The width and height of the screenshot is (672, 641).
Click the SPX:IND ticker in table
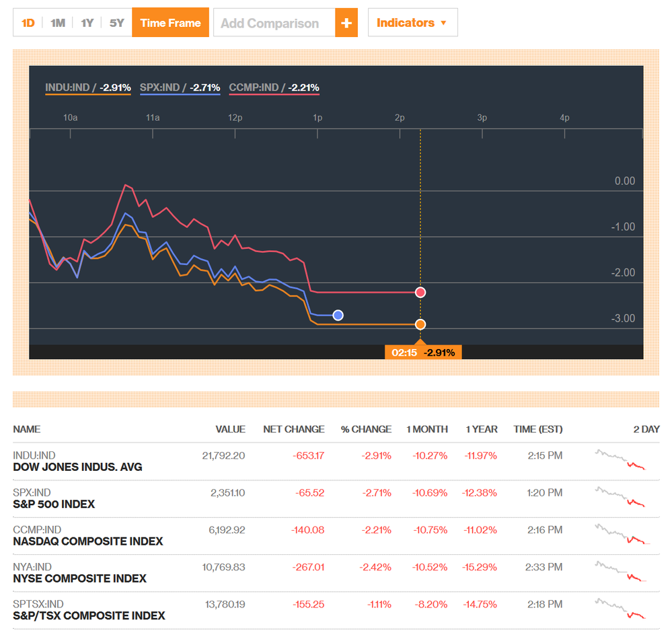(x=32, y=492)
